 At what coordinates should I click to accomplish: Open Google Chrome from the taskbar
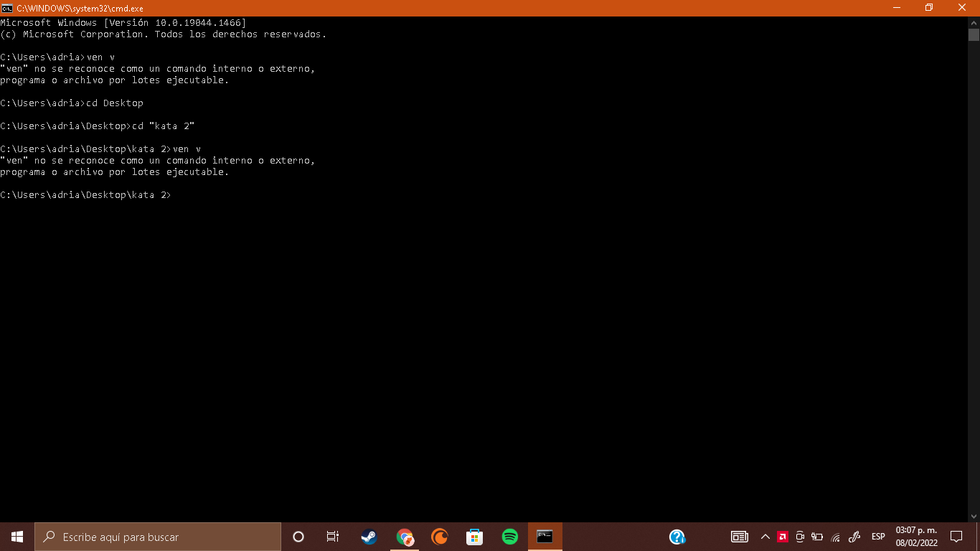pyautogui.click(x=405, y=537)
